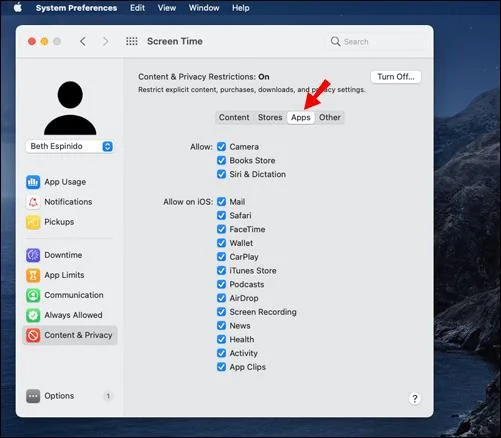This screenshot has height=438, width=501.
Task: Uncheck the Camera checkbox
Action: pyautogui.click(x=221, y=146)
